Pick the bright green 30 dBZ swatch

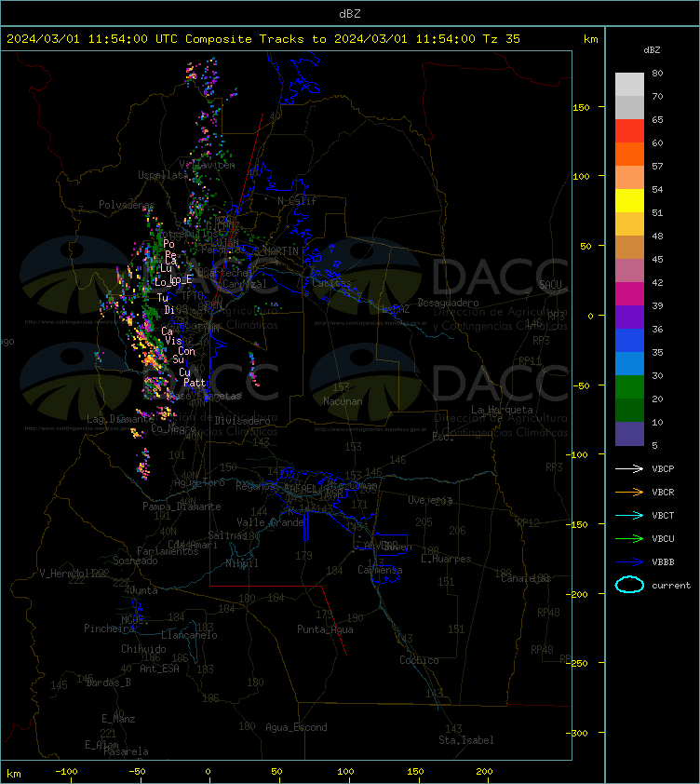(629, 386)
